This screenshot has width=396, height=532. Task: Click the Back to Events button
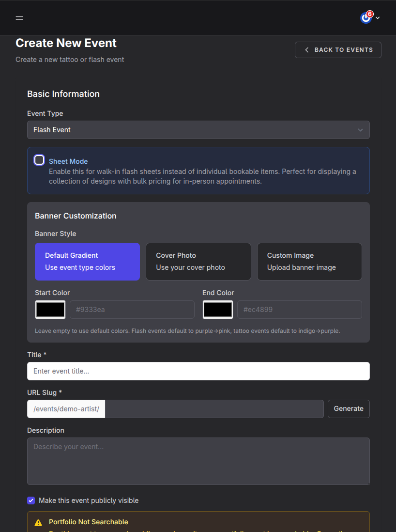(338, 49)
